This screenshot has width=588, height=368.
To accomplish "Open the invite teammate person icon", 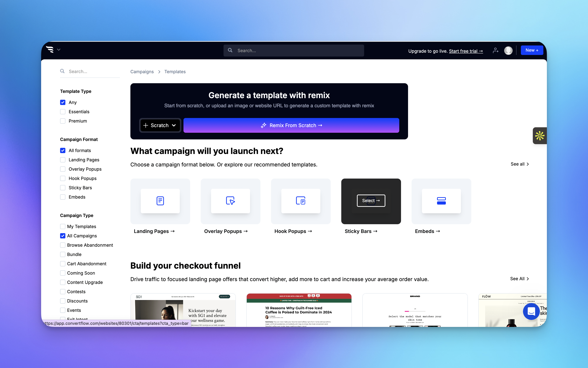I will [x=496, y=50].
